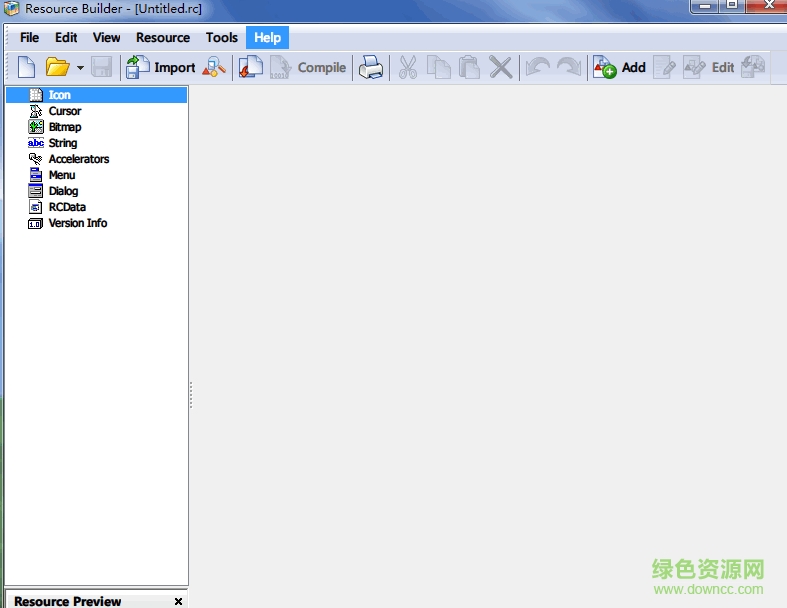Click the Copy toolbar icon
The height and width of the screenshot is (608, 787).
coord(439,67)
